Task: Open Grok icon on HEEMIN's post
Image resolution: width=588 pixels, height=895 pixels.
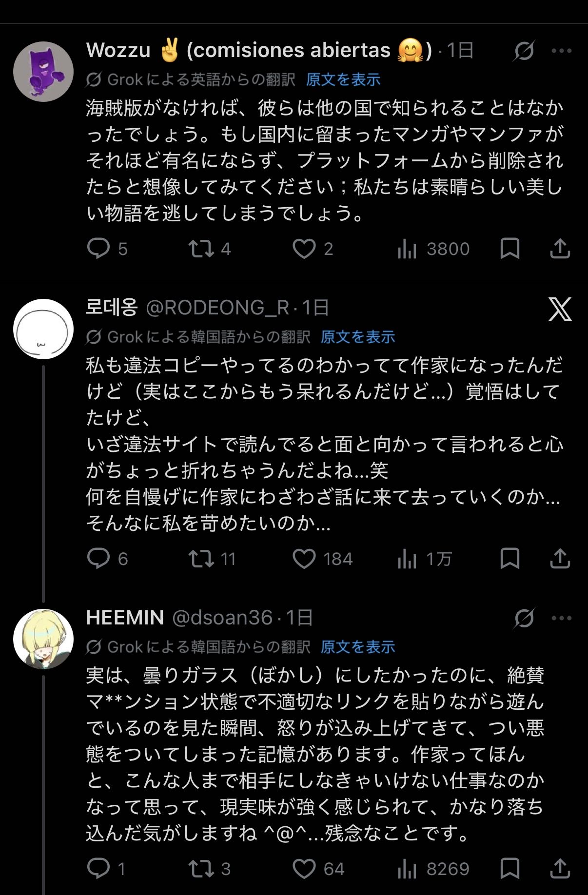Action: 524,618
